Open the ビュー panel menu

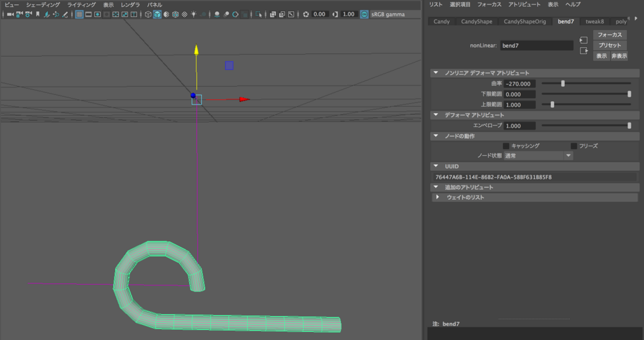[11, 4]
